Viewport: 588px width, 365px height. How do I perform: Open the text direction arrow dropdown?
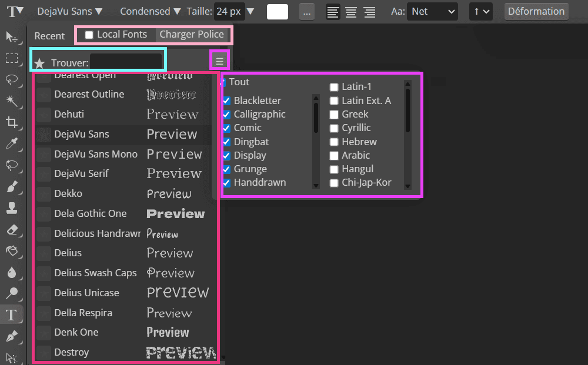click(481, 12)
